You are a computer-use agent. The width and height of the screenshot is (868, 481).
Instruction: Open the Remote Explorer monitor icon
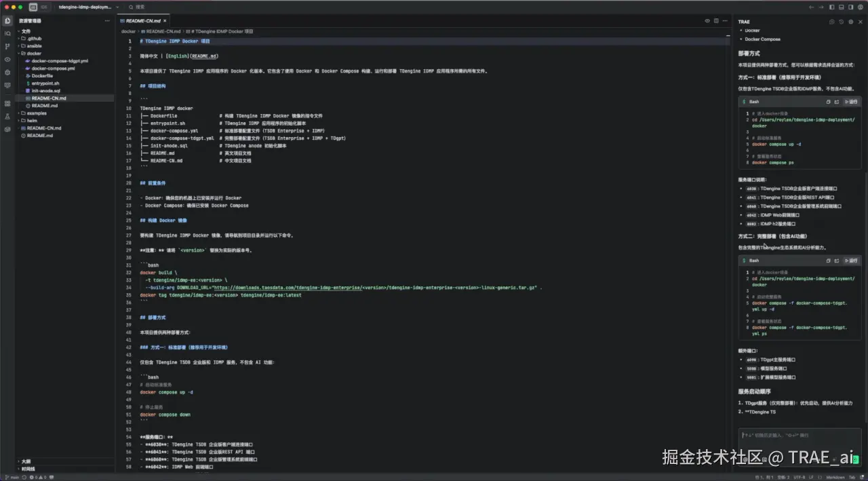tap(7, 85)
